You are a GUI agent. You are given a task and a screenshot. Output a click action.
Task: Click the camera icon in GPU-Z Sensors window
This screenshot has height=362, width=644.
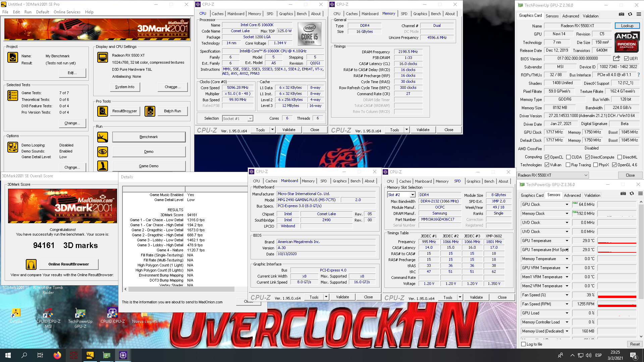[x=623, y=194]
